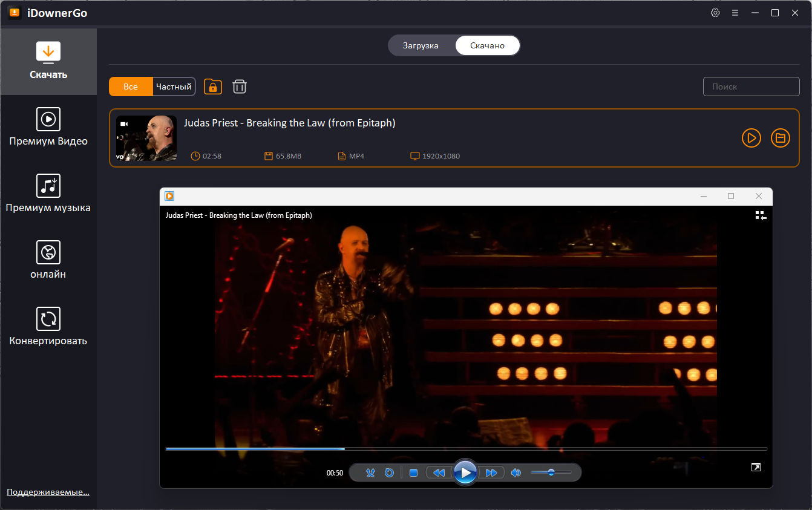Open the Поддерживаемые link

pyautogui.click(x=48, y=492)
